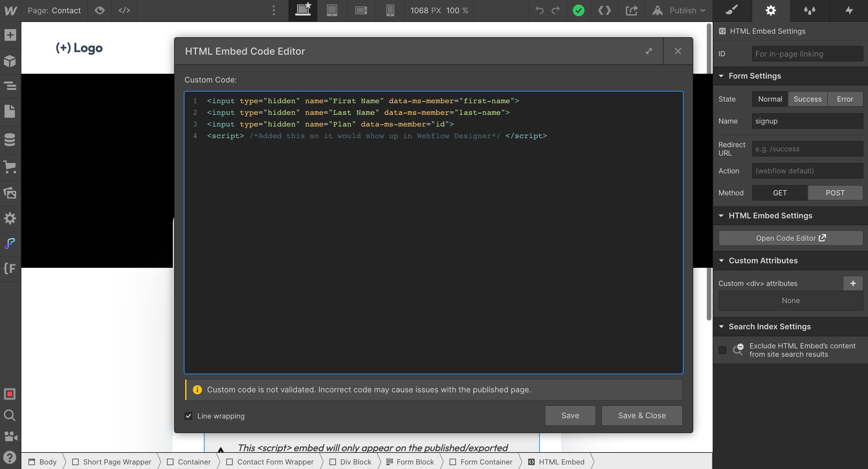Collapse the Custom Attributes section
This screenshot has width=868, height=469.
coord(722,260)
